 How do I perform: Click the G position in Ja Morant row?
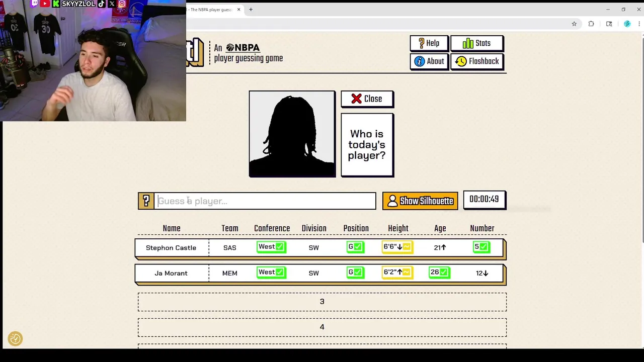[x=355, y=273]
